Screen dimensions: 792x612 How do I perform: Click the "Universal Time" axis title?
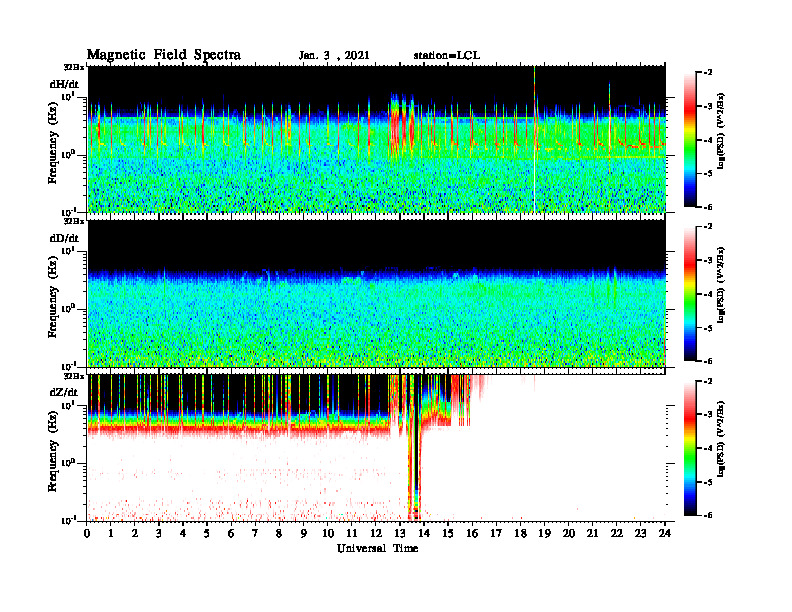pos(377,548)
